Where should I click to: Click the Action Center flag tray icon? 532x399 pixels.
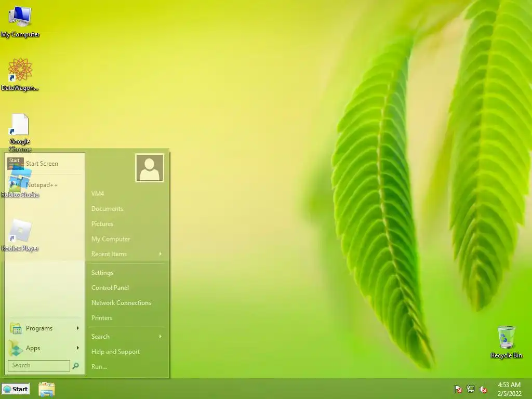pos(458,389)
